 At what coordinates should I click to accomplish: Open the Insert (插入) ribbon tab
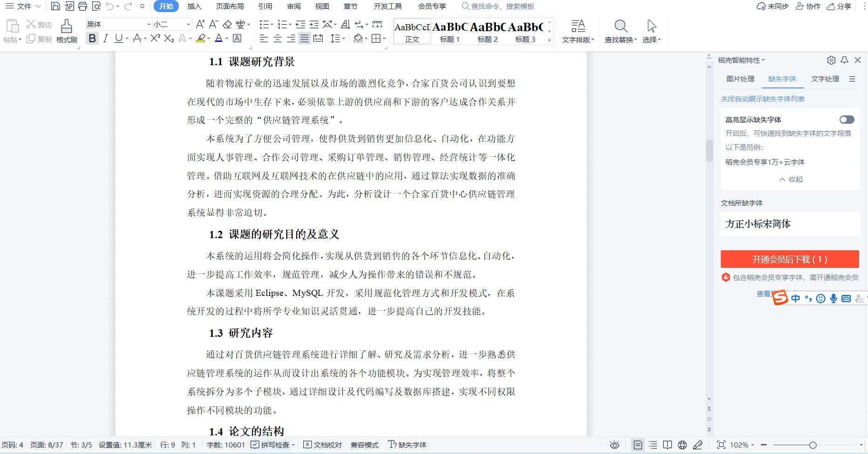[194, 7]
